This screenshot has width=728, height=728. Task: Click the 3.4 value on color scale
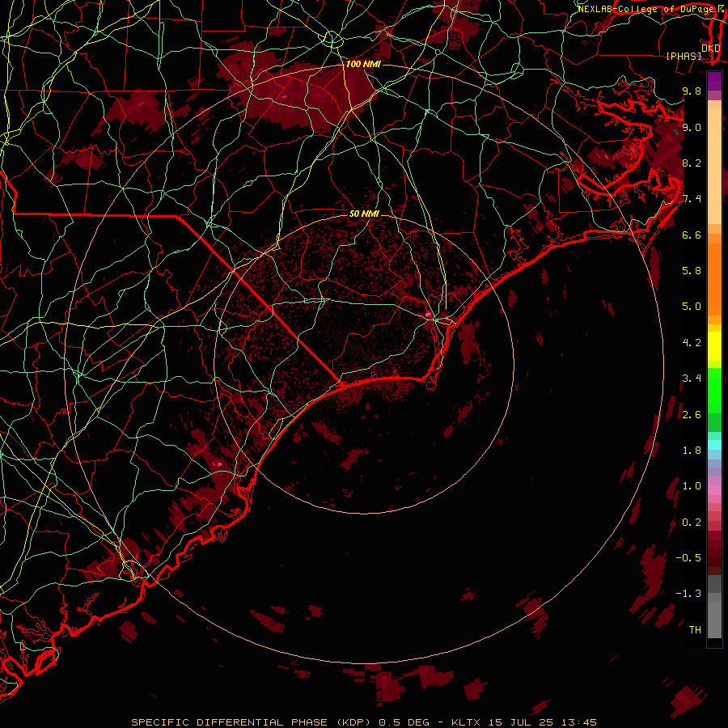(x=692, y=379)
